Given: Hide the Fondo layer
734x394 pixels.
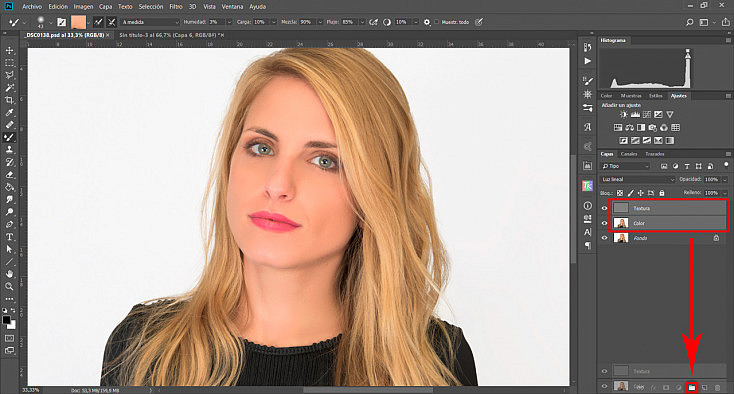Looking at the screenshot, I should click(604, 238).
